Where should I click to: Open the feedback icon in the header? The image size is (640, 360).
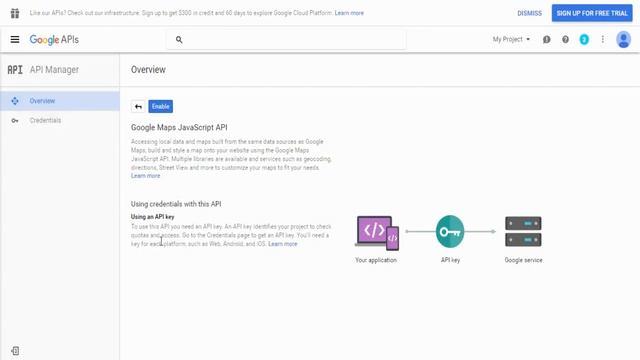click(x=547, y=40)
